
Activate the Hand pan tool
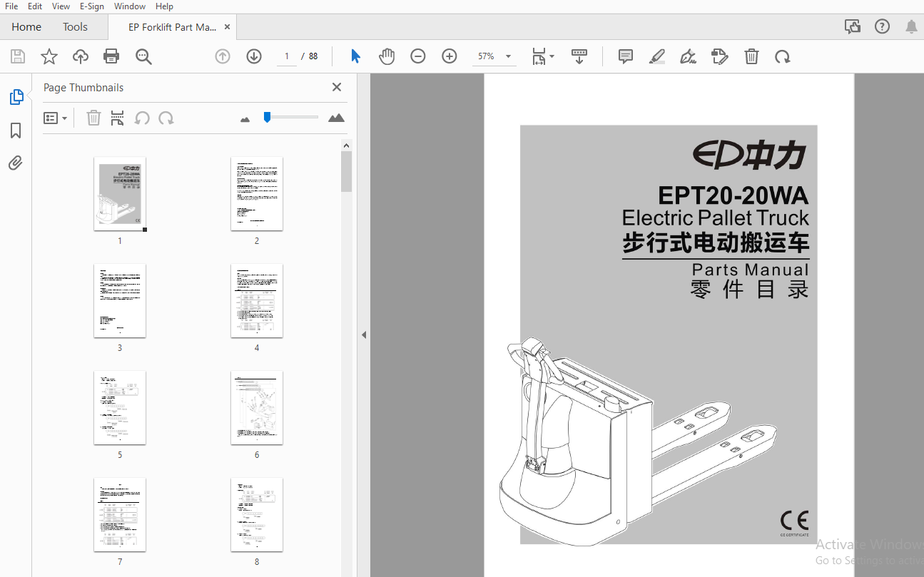click(387, 56)
